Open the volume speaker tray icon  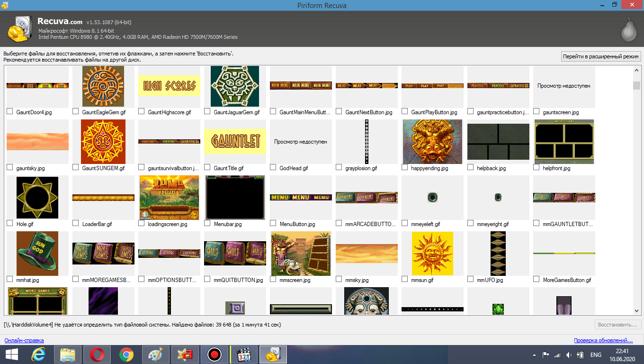pyautogui.click(x=568, y=355)
